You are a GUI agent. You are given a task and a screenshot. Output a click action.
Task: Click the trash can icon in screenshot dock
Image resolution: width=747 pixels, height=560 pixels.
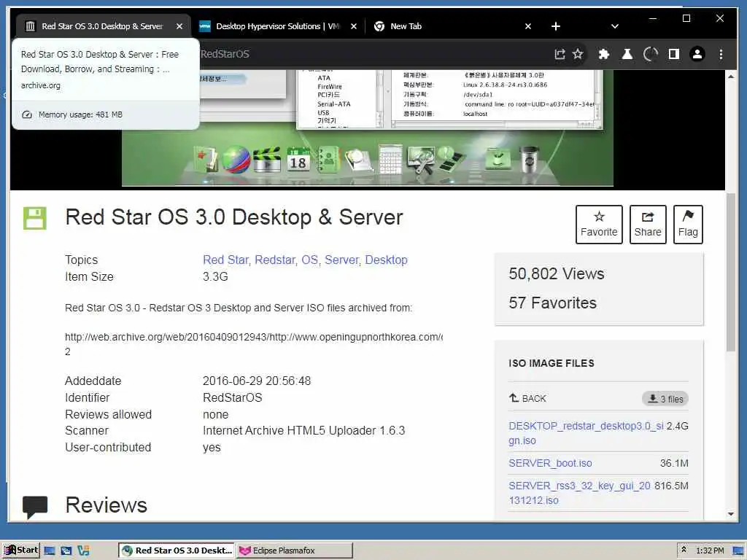[530, 160]
